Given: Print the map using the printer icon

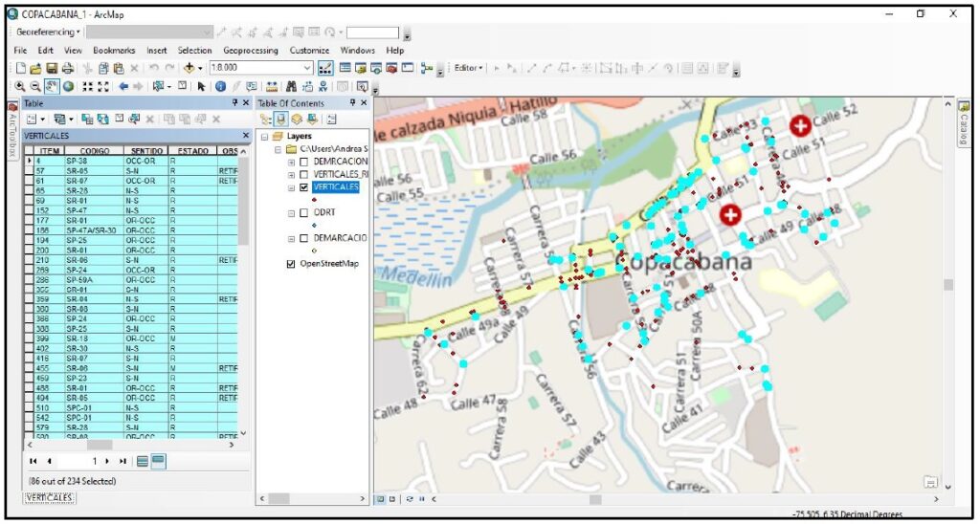Looking at the screenshot, I should 68,68.
